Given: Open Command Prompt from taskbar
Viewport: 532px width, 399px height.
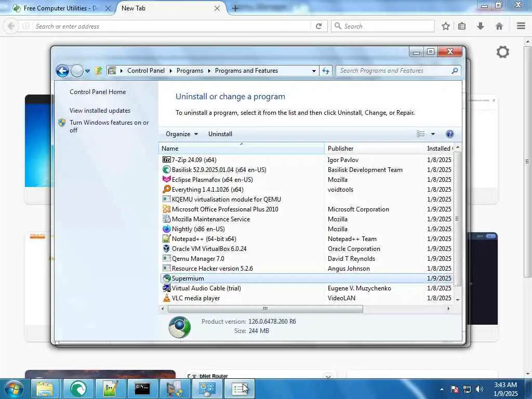Looking at the screenshot, I should tap(142, 389).
